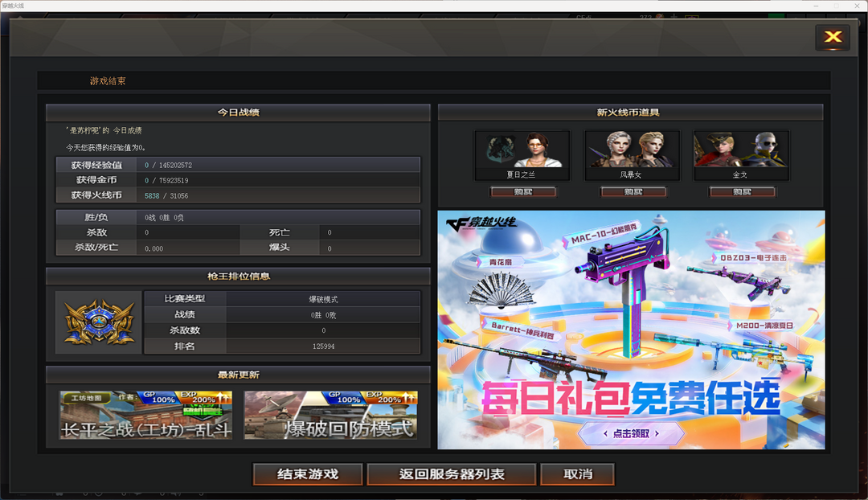
Task: Click the '是苏柠呢'的 今日成绩 line
Action: tap(104, 131)
